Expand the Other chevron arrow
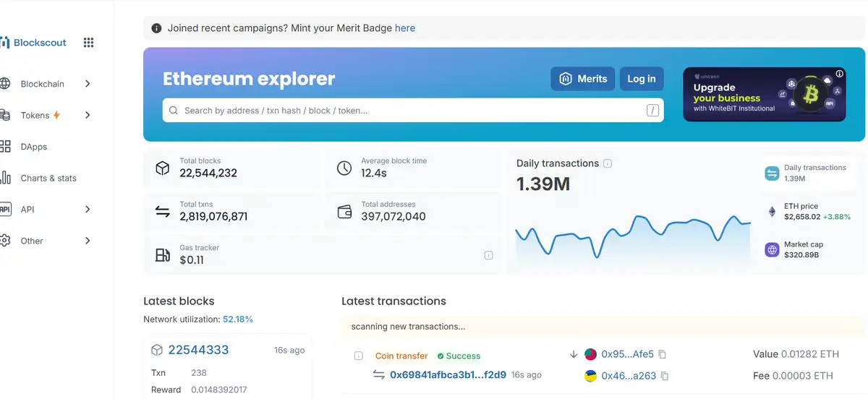 [x=88, y=241]
